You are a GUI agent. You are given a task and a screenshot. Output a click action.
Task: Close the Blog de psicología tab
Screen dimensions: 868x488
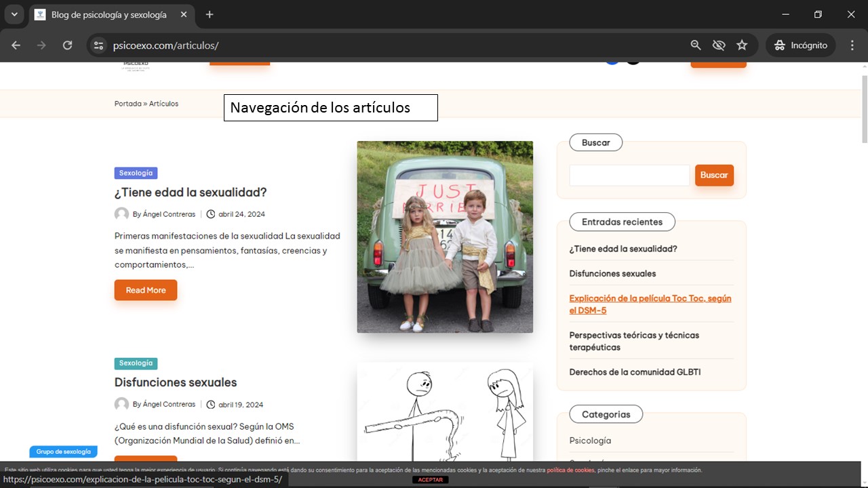click(184, 14)
